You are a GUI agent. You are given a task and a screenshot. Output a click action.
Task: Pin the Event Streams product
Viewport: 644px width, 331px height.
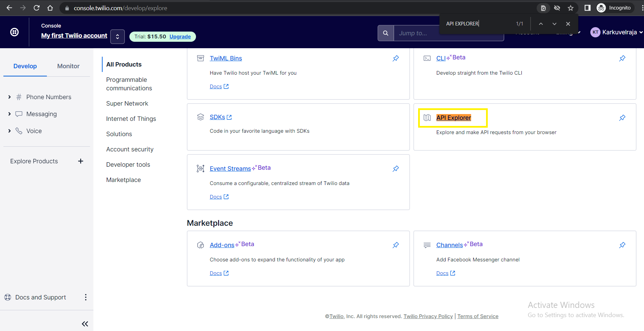(x=396, y=169)
